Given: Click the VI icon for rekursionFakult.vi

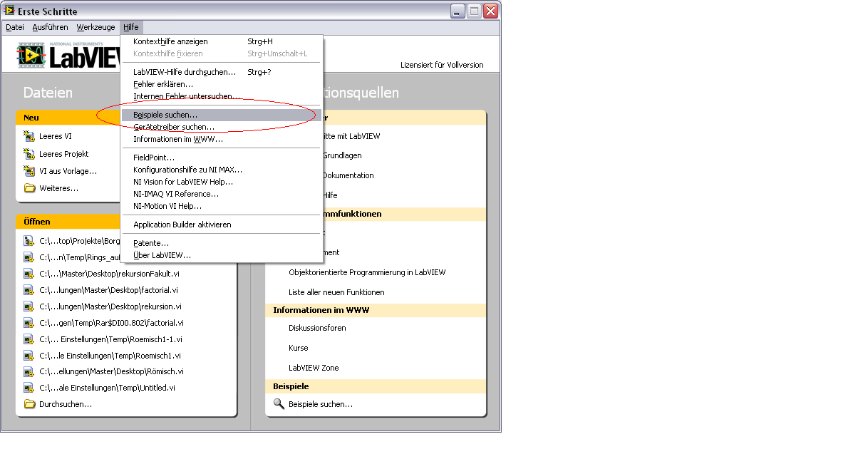Looking at the screenshot, I should pyautogui.click(x=29, y=274).
